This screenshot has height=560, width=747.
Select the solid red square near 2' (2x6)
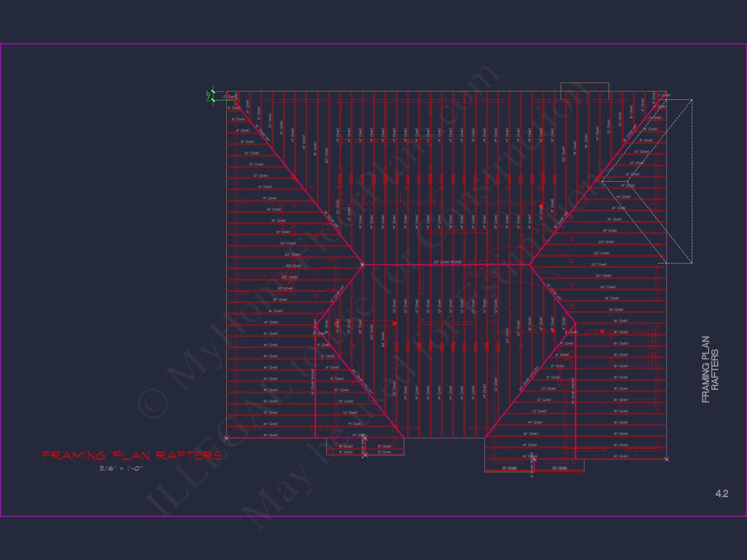[553, 331]
